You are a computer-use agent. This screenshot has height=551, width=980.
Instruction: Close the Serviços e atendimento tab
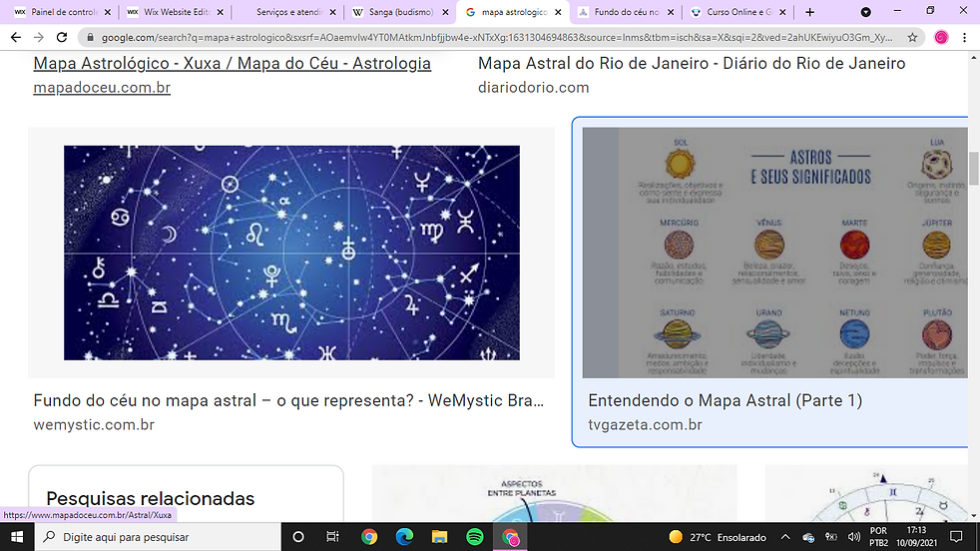(332, 12)
